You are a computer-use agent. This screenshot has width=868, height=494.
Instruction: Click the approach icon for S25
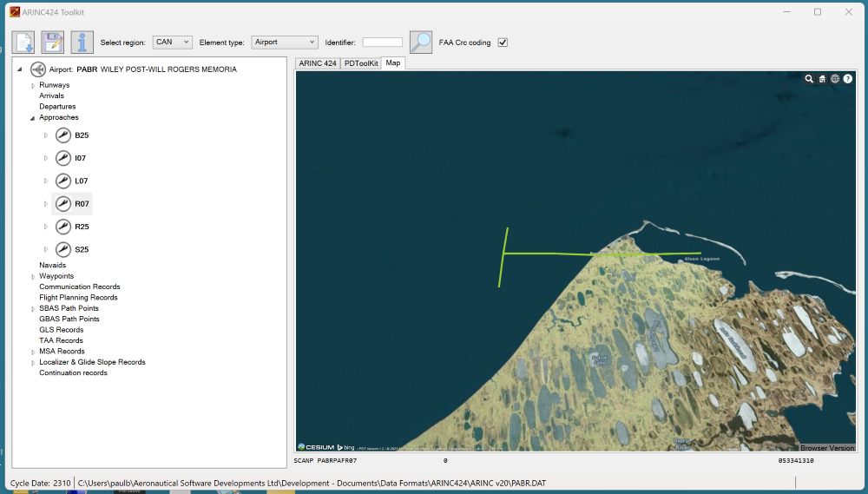pyautogui.click(x=63, y=249)
